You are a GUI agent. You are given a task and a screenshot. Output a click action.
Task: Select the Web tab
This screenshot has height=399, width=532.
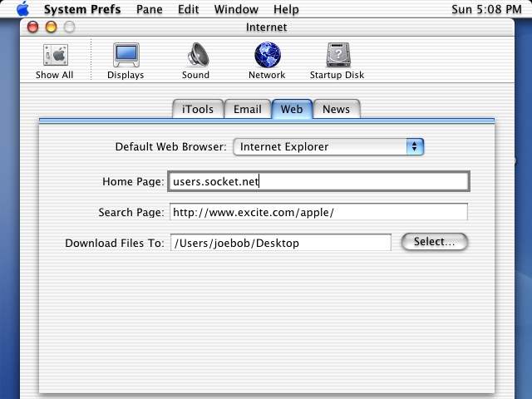pos(291,109)
